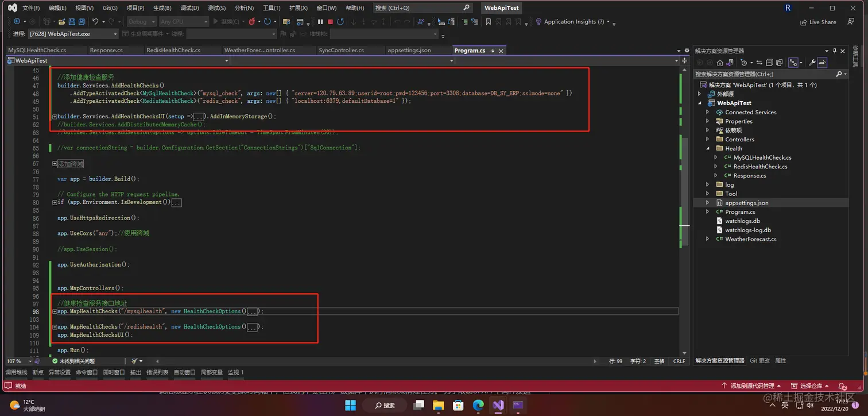Click the search box 搜索 (Ctrl+Q)
Screen dimensions: 868x416
tap(423, 8)
